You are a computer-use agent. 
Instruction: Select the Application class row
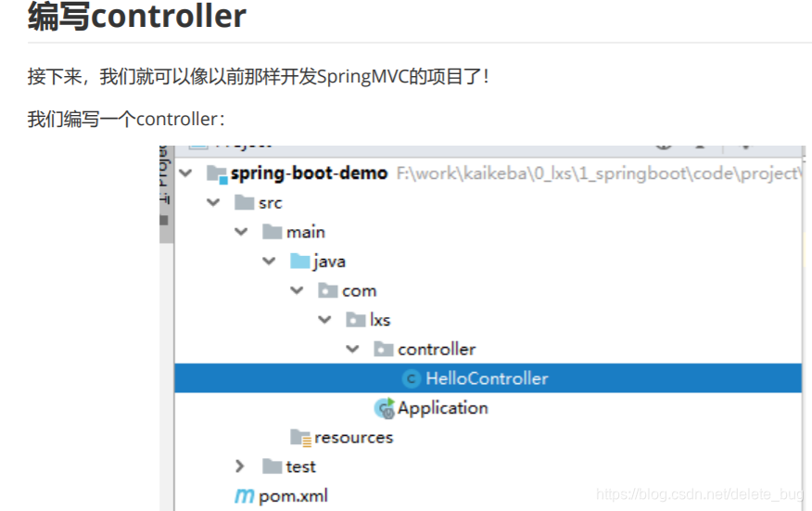pos(488,408)
